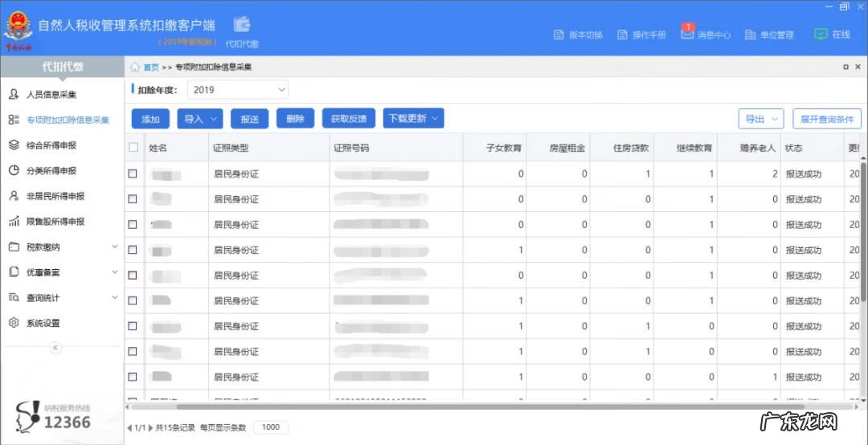Screen dimensions: 868x445
Task: Check the third table row checkbox
Action: point(133,225)
